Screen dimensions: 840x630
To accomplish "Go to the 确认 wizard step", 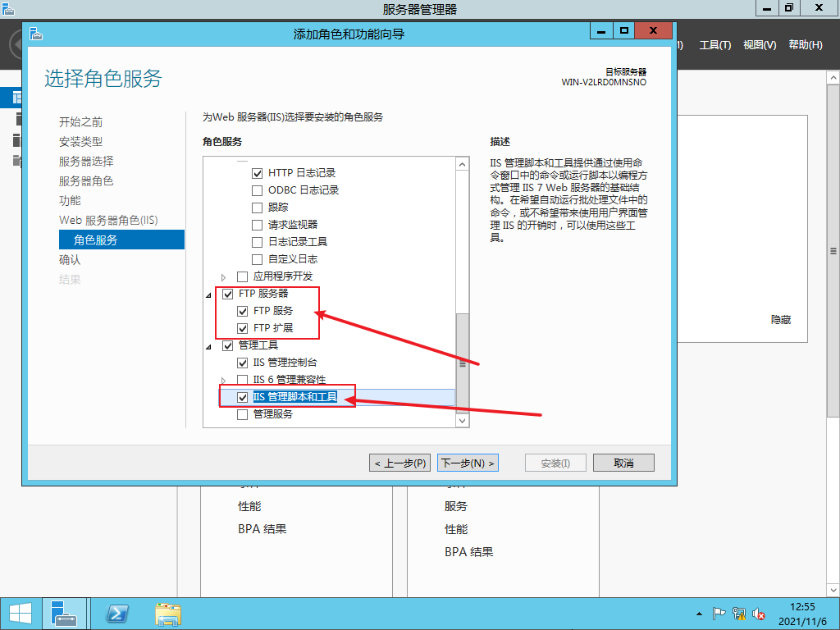I will click(x=70, y=260).
